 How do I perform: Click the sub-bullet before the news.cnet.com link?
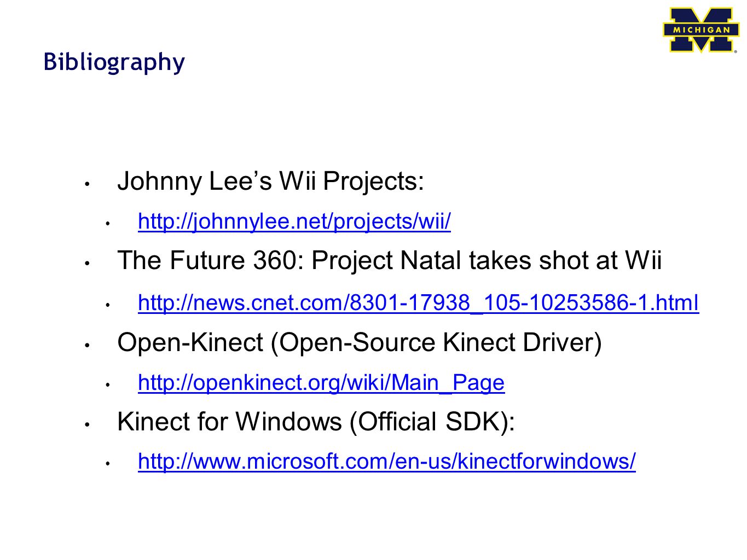pyautogui.click(x=108, y=305)
